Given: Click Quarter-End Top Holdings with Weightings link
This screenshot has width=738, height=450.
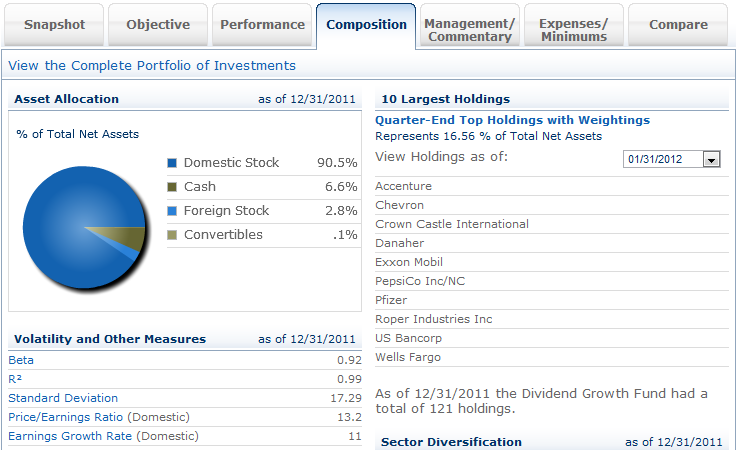Looking at the screenshot, I should click(512, 120).
